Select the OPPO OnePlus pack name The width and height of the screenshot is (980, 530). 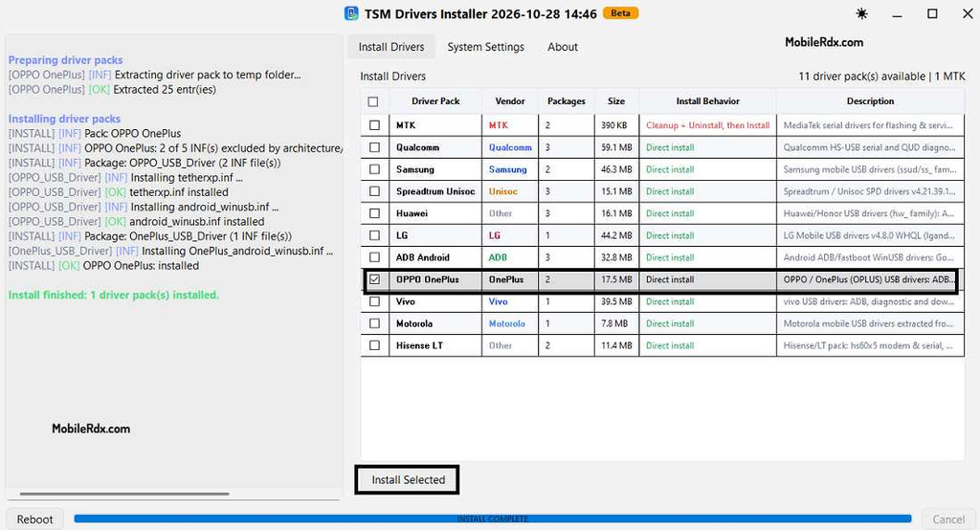click(x=428, y=279)
